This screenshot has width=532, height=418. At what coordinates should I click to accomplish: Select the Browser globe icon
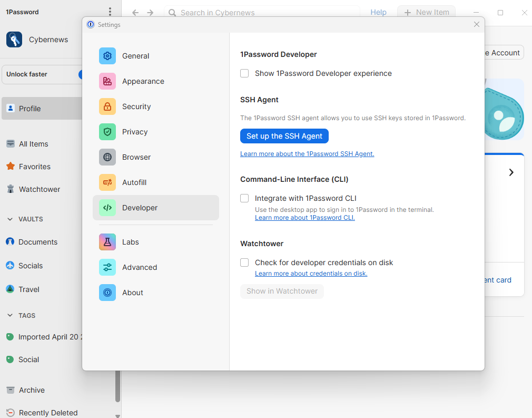107,157
